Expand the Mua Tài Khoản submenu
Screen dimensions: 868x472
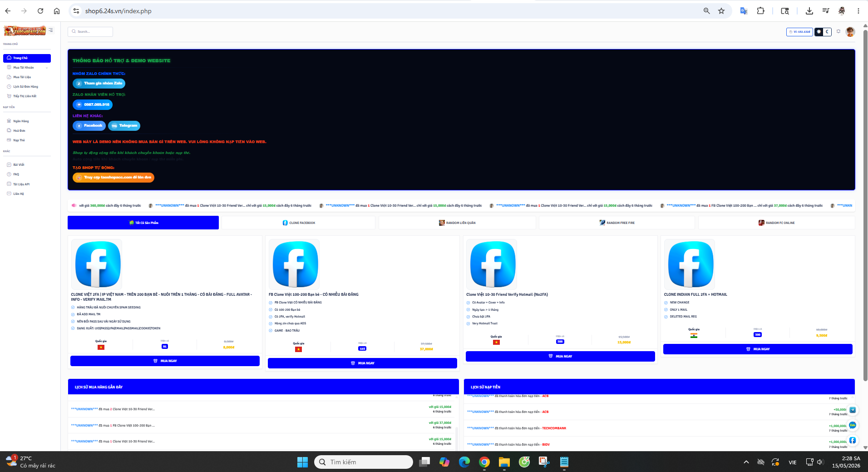[27, 68]
